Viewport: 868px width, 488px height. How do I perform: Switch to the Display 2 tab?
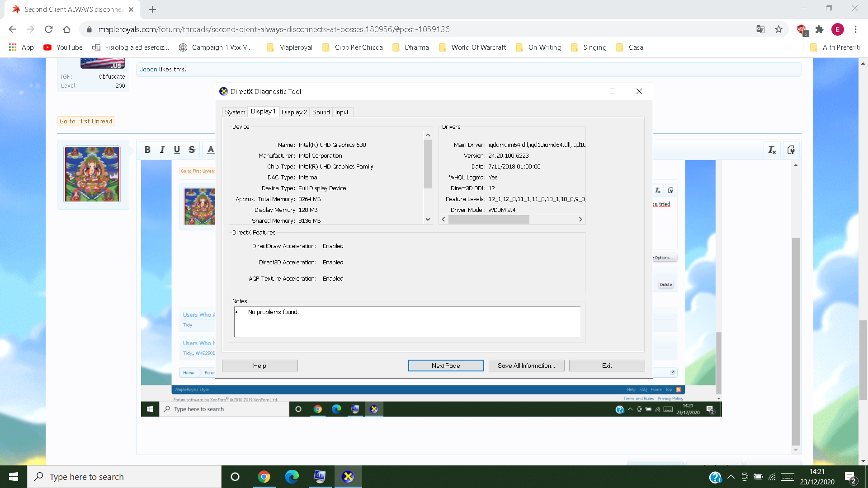tap(294, 112)
